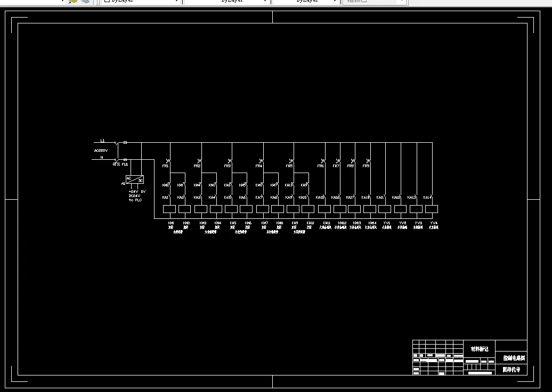Select the KA6 contact label

click(x=242, y=198)
